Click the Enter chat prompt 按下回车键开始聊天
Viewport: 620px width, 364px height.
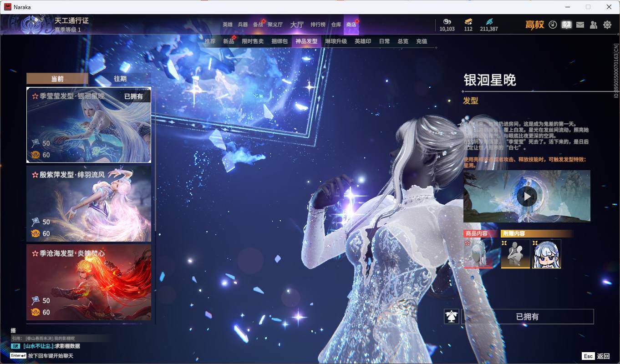click(41, 355)
